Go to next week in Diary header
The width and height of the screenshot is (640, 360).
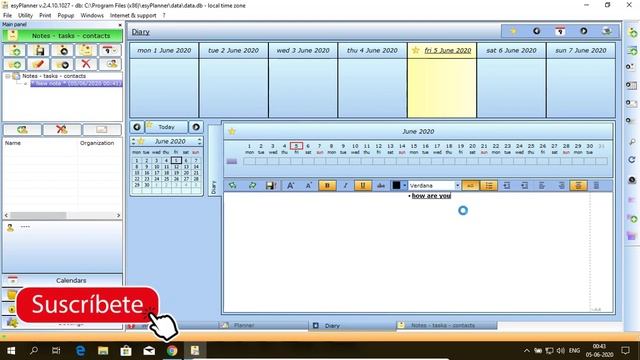584,31
